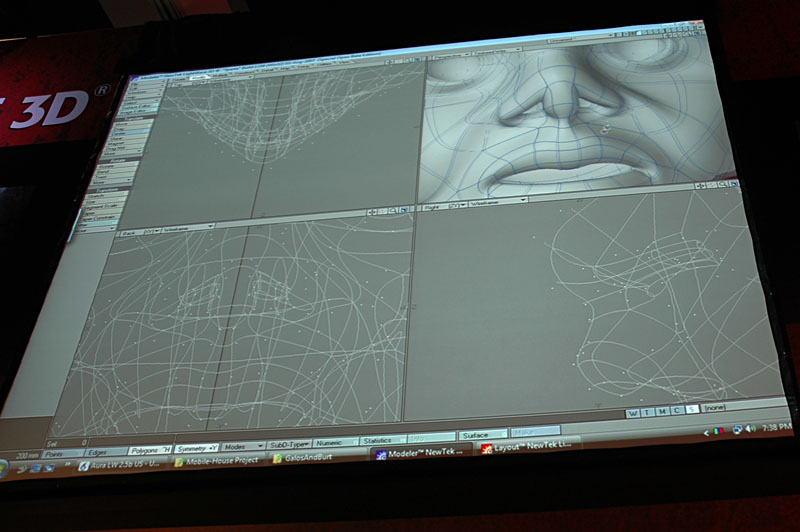800x532 pixels.
Task: Enable Points selection mode
Action: pos(63,454)
